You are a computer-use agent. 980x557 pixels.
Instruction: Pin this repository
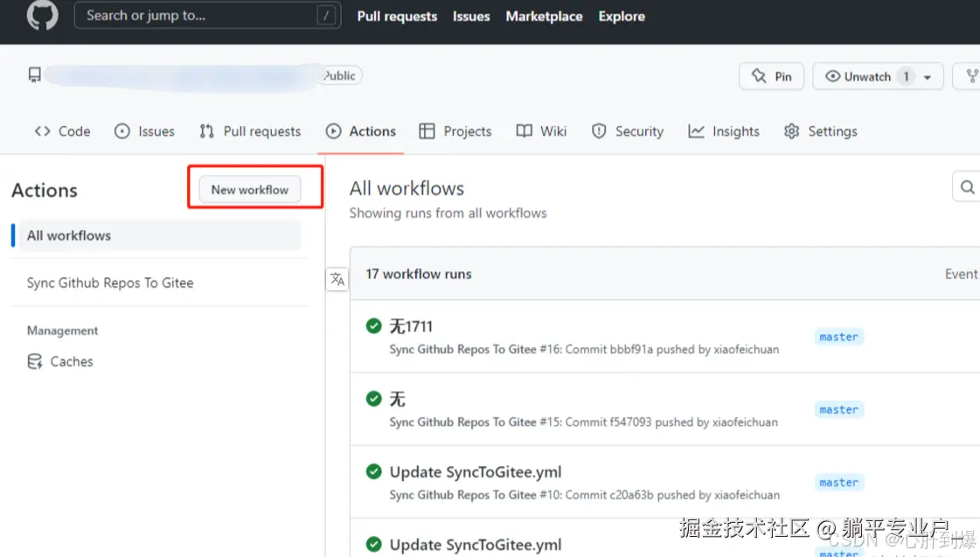click(771, 76)
